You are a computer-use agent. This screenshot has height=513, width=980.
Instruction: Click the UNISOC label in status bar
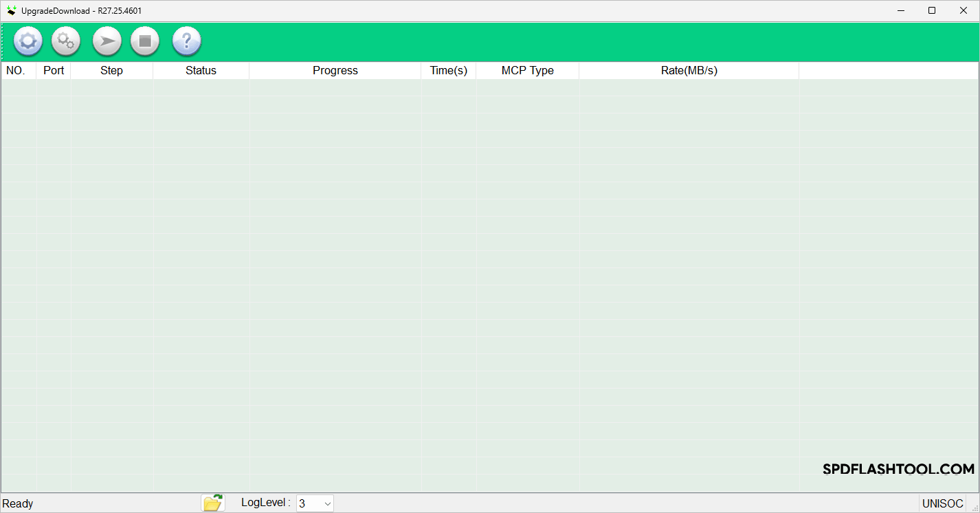point(942,504)
